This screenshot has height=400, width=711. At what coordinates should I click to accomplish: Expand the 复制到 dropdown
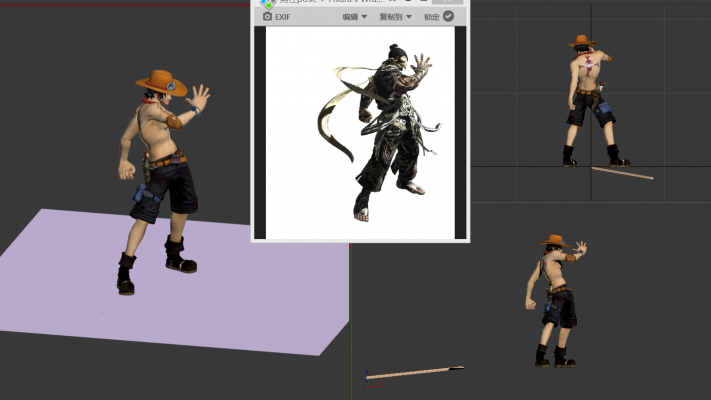tap(395, 17)
